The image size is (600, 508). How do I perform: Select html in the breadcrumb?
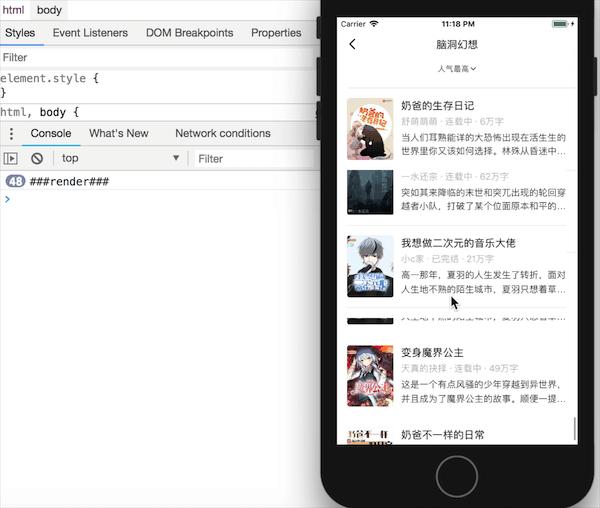(13, 10)
